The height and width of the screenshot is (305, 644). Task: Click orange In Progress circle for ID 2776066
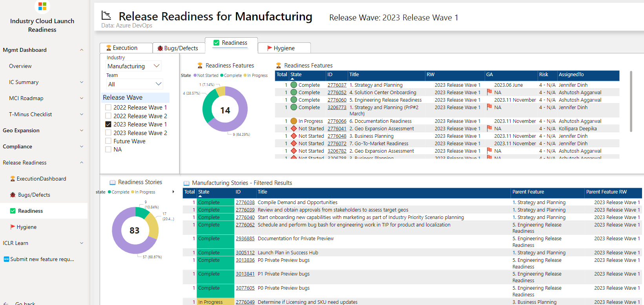click(294, 121)
